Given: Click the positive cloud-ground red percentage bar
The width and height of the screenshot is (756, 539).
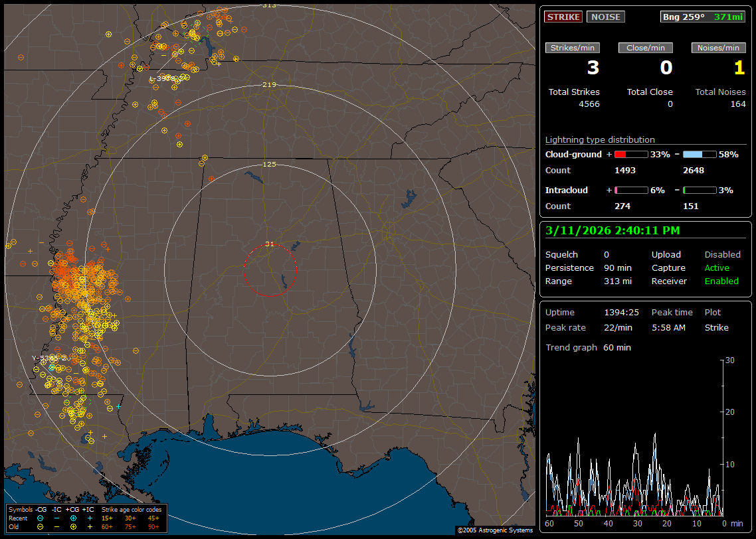Looking at the screenshot, I should 630,154.
